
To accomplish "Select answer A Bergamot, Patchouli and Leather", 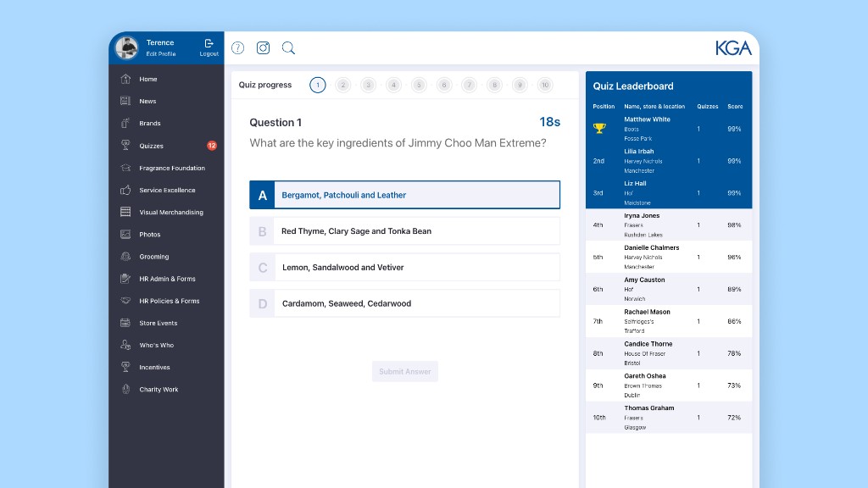I will click(404, 195).
